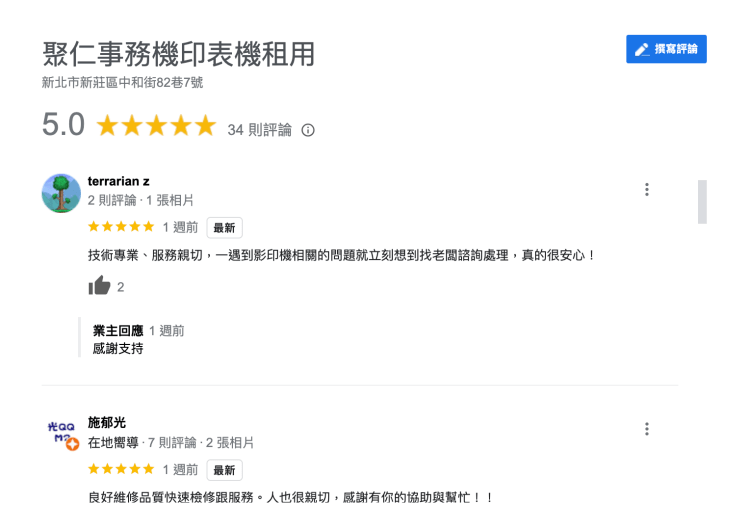Click the 業主回應 owner response label

point(118,331)
